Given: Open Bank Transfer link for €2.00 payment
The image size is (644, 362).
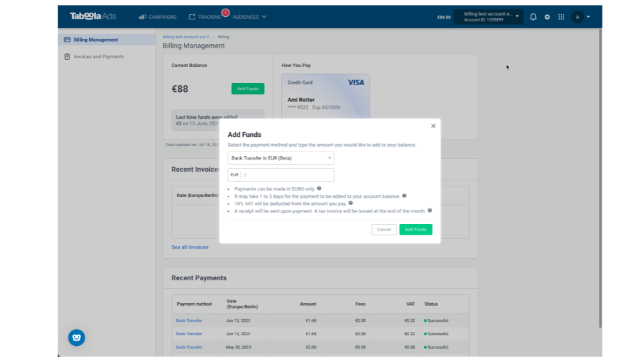Looking at the screenshot, I should (x=189, y=347).
